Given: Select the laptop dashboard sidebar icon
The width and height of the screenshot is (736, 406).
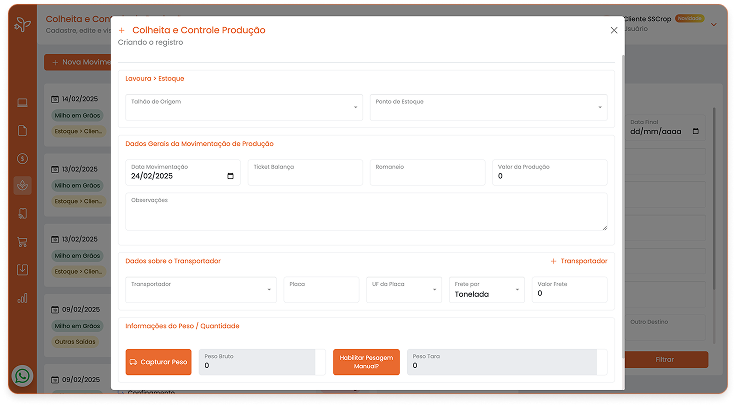Looking at the screenshot, I should coord(22,102).
